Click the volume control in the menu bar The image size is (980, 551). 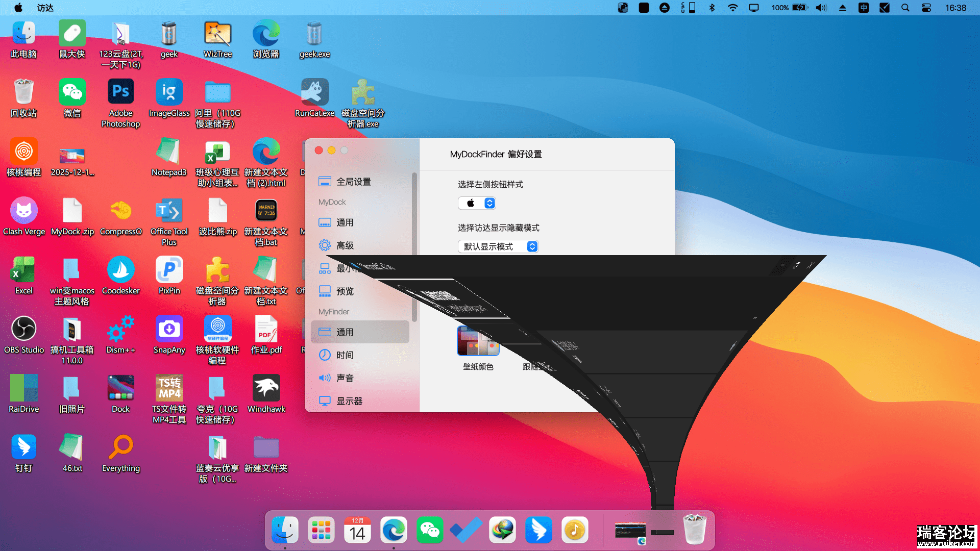point(821,8)
